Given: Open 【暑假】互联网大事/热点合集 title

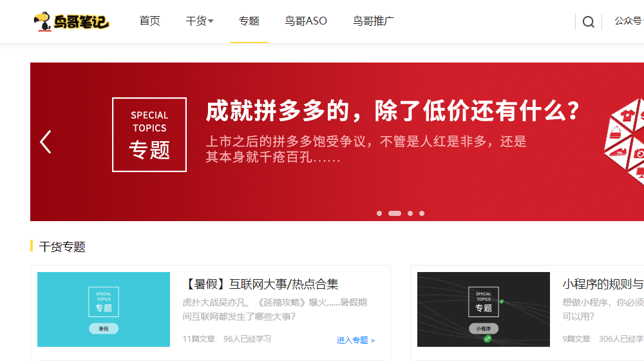Looking at the screenshot, I should click(261, 284).
